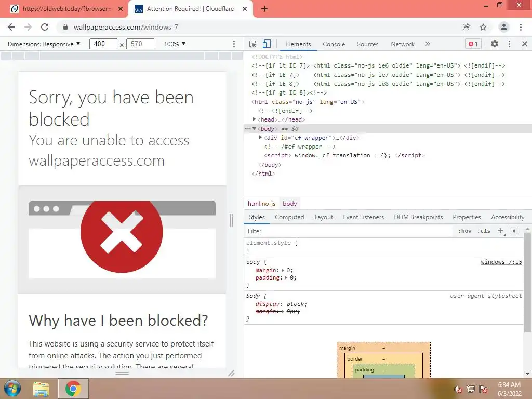Open the Accessibility pane tab
532x399 pixels.
tap(508, 217)
